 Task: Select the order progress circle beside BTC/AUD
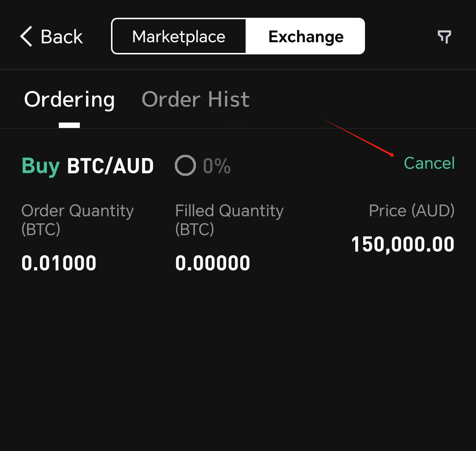(x=185, y=166)
